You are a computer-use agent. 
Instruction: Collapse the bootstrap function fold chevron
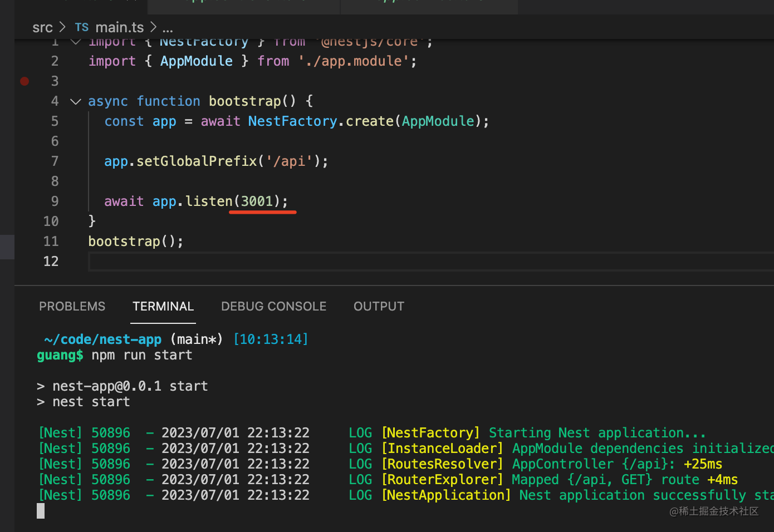point(76,101)
